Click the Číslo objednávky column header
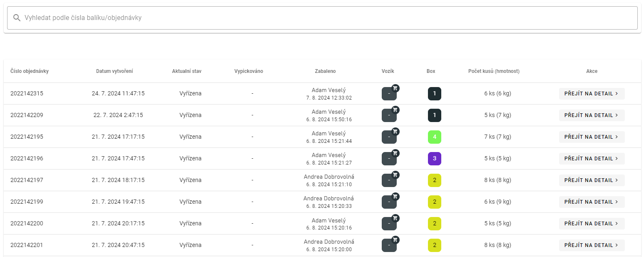 tap(30, 71)
